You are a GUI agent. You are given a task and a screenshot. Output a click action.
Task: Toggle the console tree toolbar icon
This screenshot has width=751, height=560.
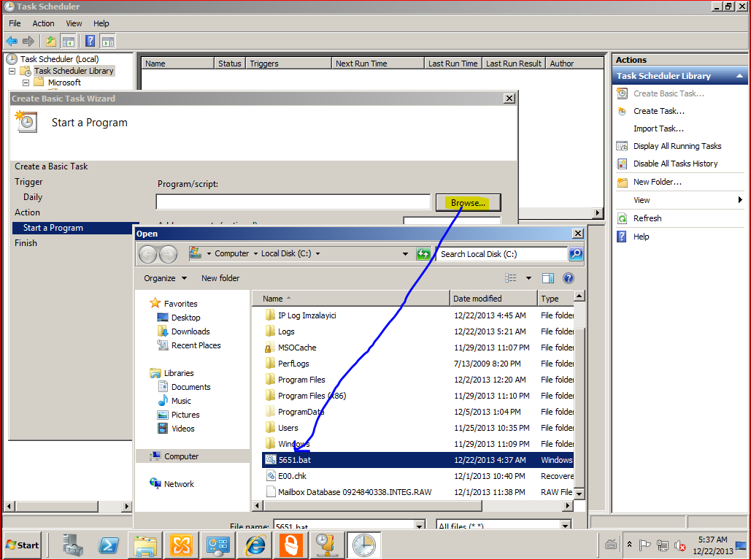click(x=68, y=41)
